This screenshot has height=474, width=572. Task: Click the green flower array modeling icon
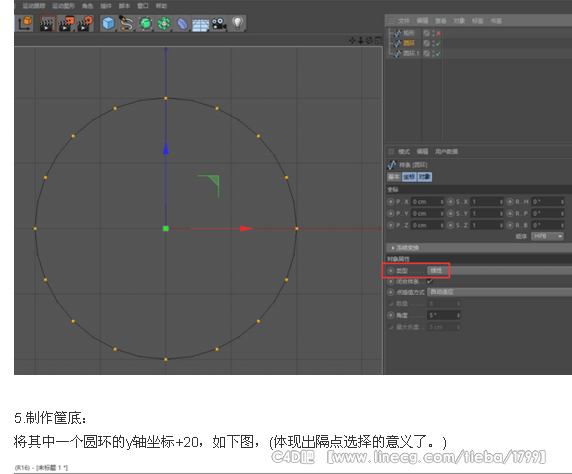pyautogui.click(x=164, y=24)
